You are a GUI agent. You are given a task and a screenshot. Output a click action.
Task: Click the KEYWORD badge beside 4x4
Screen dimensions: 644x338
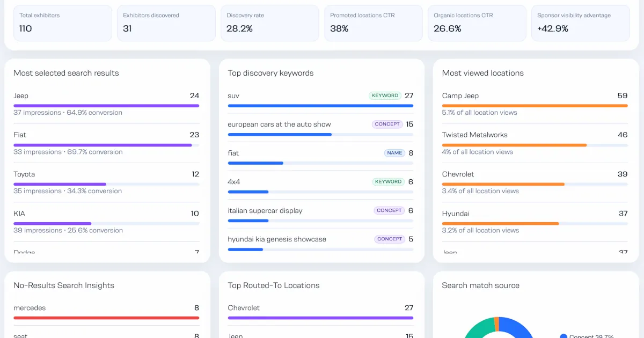[388, 181]
